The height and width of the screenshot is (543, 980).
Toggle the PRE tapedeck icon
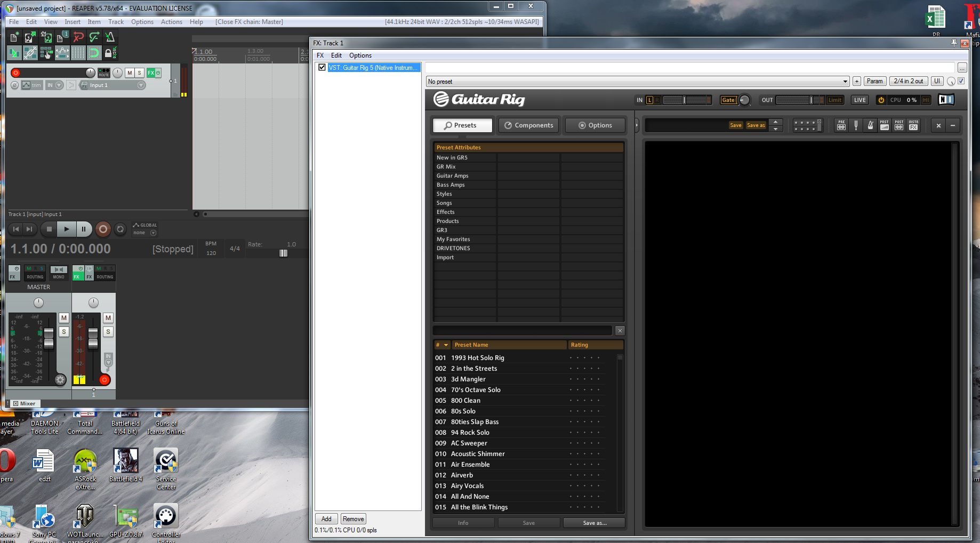coord(841,125)
